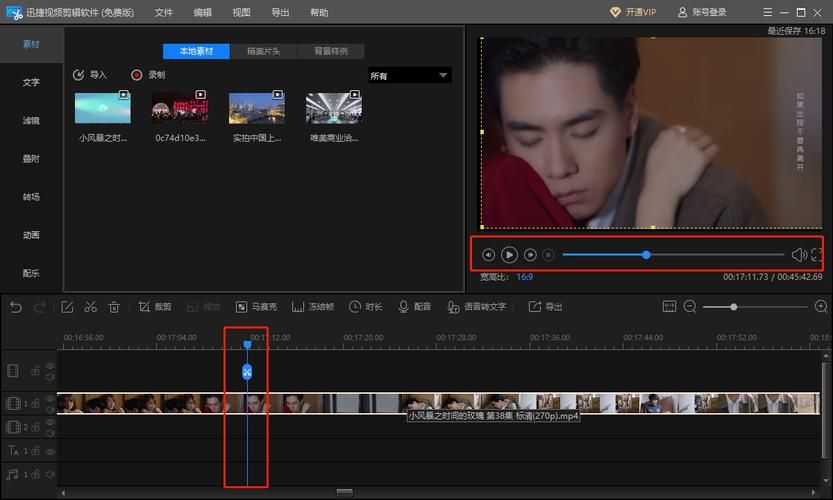Undo the last action
Viewport: 833px width, 500px height.
click(16, 307)
